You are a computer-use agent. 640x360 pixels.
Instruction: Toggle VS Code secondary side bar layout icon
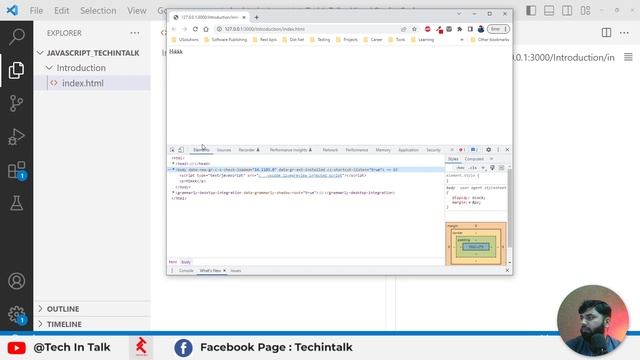[567, 11]
